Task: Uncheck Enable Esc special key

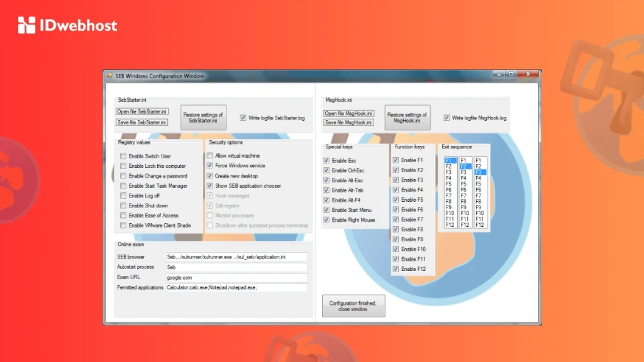Action: pyautogui.click(x=326, y=160)
